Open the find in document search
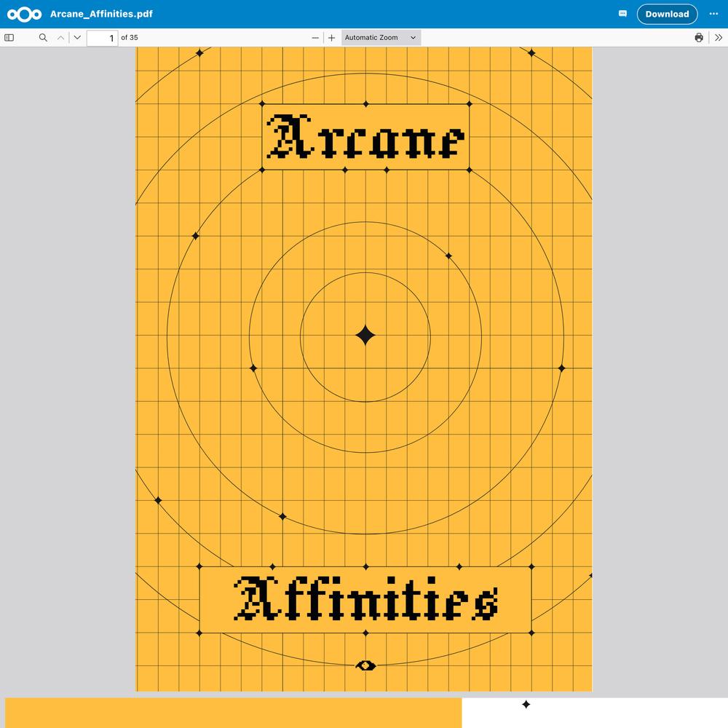 coord(43,38)
